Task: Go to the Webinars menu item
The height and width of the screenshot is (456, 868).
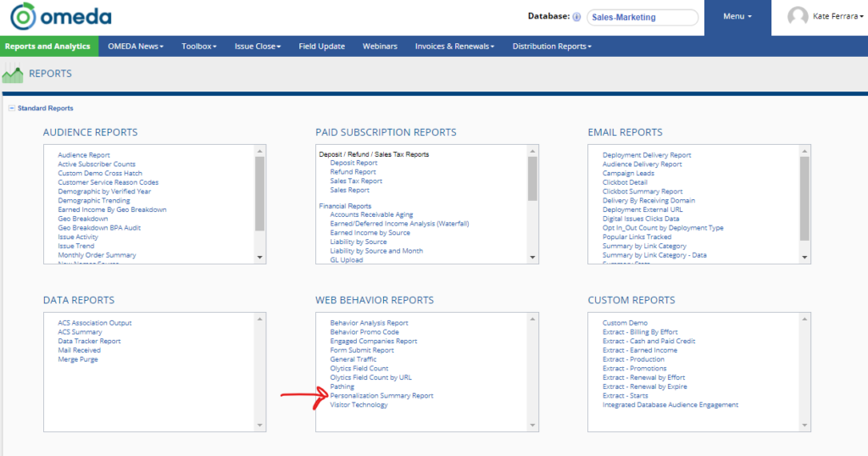Action: click(x=380, y=47)
